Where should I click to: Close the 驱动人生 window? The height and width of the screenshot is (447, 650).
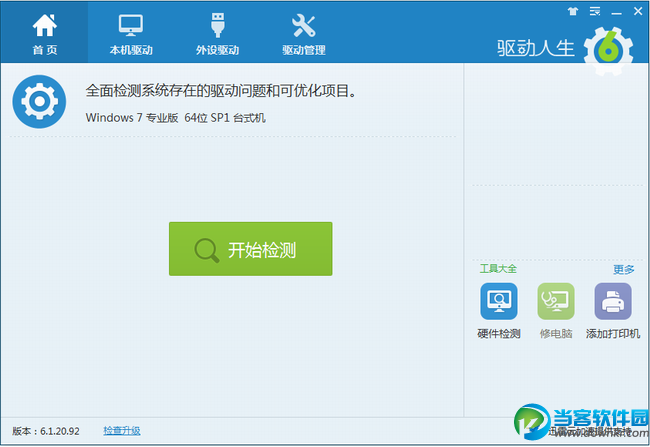point(638,12)
